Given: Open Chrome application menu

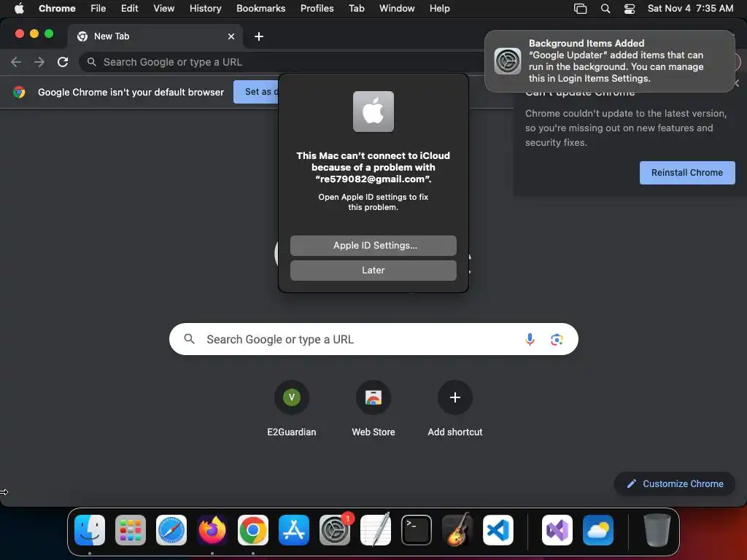Looking at the screenshot, I should [x=57, y=8].
